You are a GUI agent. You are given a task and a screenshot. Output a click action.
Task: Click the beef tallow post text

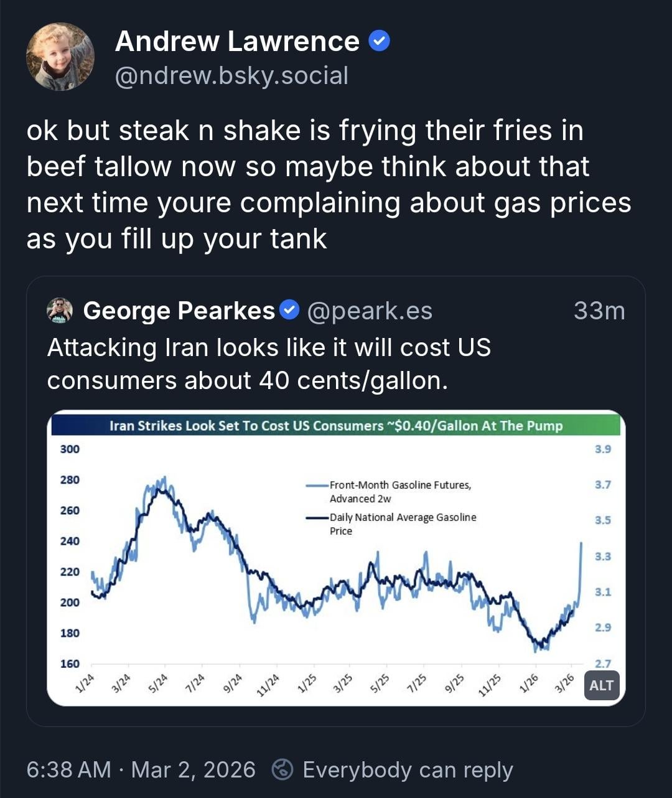pyautogui.click(x=328, y=184)
